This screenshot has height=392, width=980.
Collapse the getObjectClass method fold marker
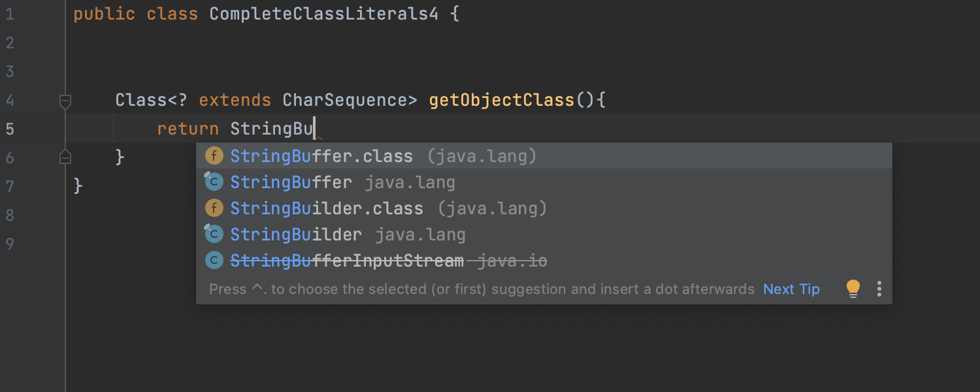click(65, 101)
